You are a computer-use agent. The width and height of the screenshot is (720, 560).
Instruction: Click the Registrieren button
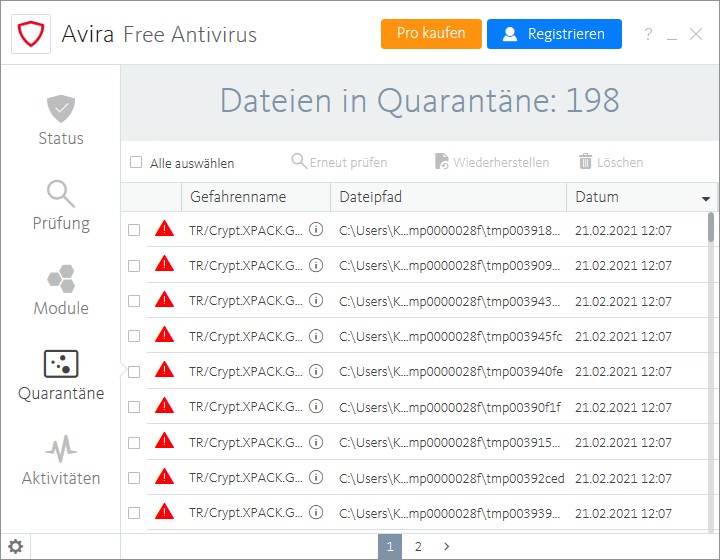pyautogui.click(x=554, y=34)
